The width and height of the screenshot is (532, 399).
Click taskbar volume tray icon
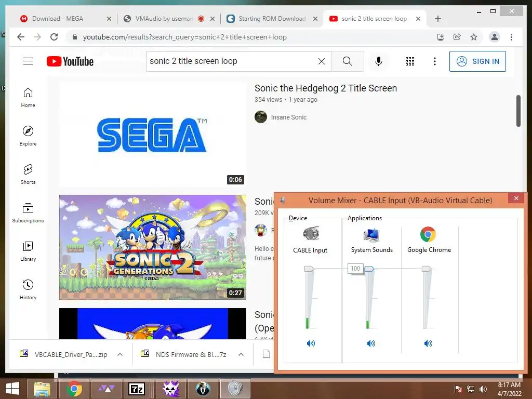pos(483,389)
